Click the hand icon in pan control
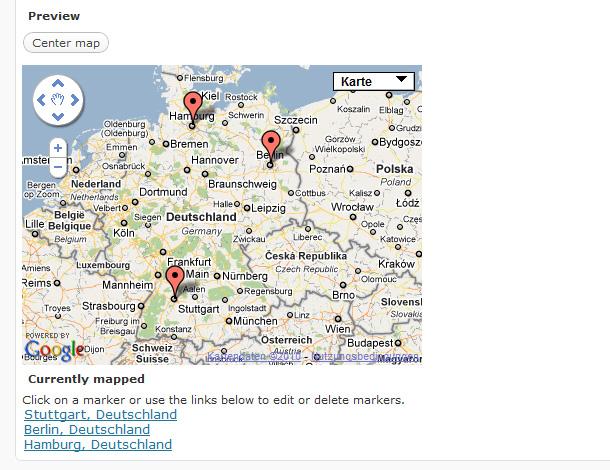610x470 pixels. [x=58, y=100]
